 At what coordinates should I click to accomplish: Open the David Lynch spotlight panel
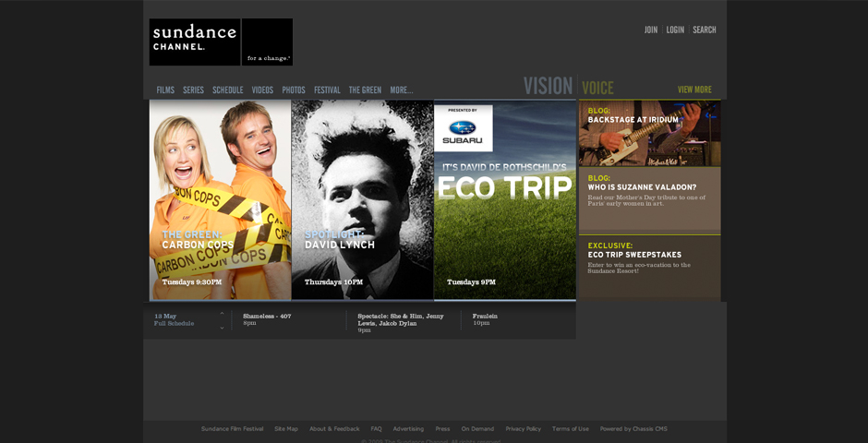click(363, 199)
